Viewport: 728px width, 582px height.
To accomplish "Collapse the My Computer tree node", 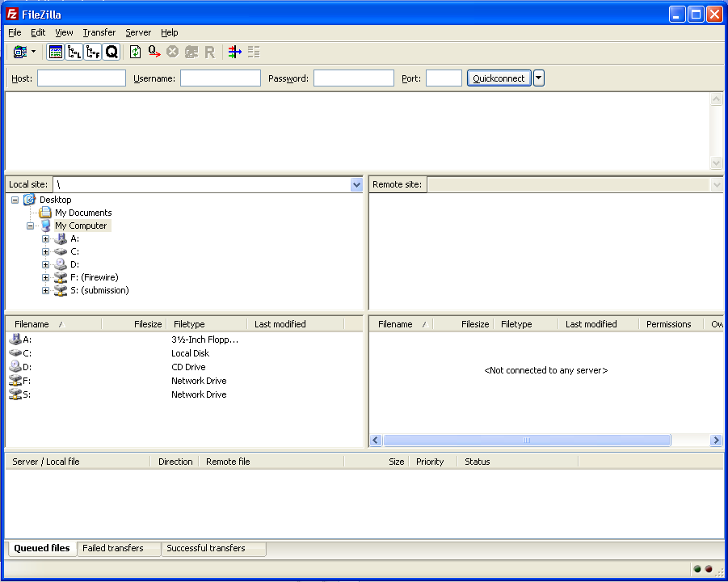I will [30, 226].
